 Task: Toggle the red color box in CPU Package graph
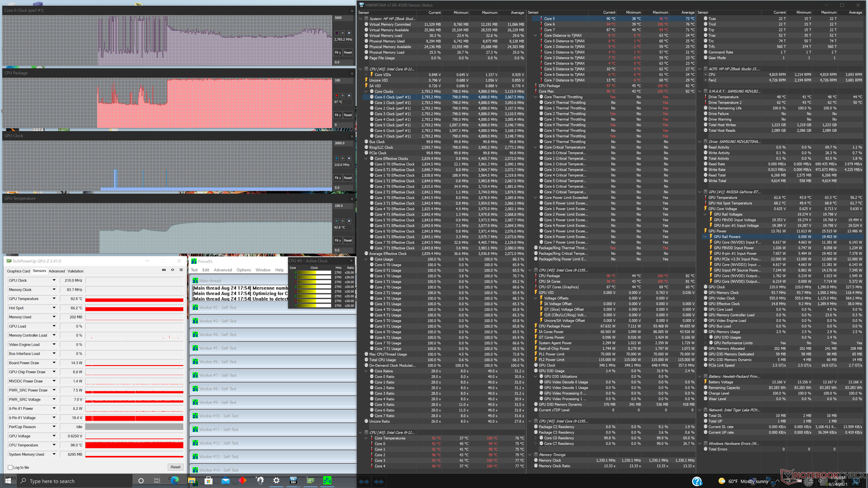tap(337, 96)
